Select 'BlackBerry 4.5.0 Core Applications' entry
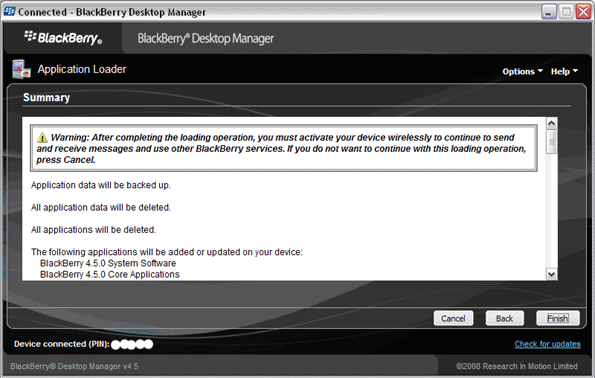595x378 pixels. pyautogui.click(x=110, y=274)
